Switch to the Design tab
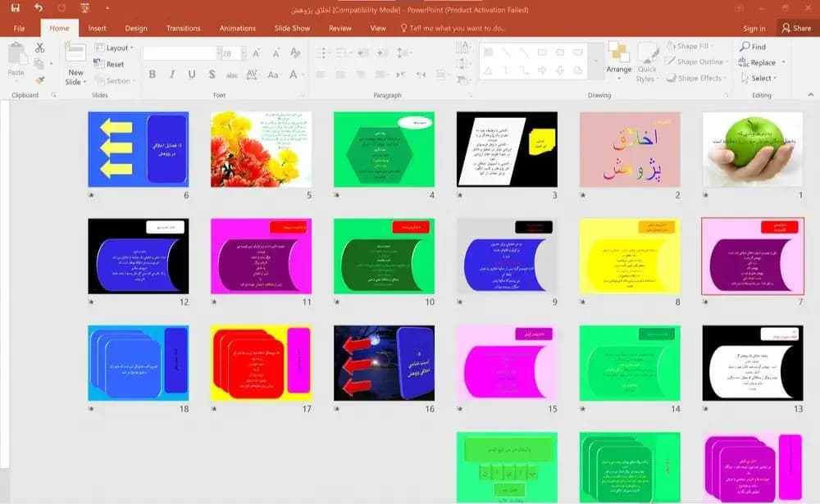 136,28
